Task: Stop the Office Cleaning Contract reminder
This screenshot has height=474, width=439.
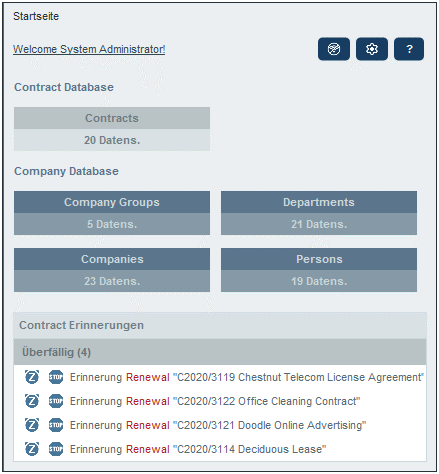Action: pyautogui.click(x=56, y=401)
